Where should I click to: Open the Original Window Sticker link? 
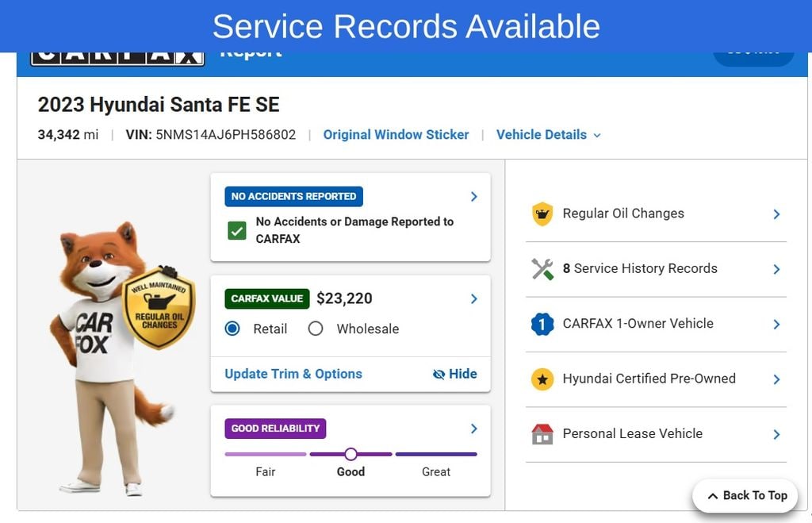[396, 135]
